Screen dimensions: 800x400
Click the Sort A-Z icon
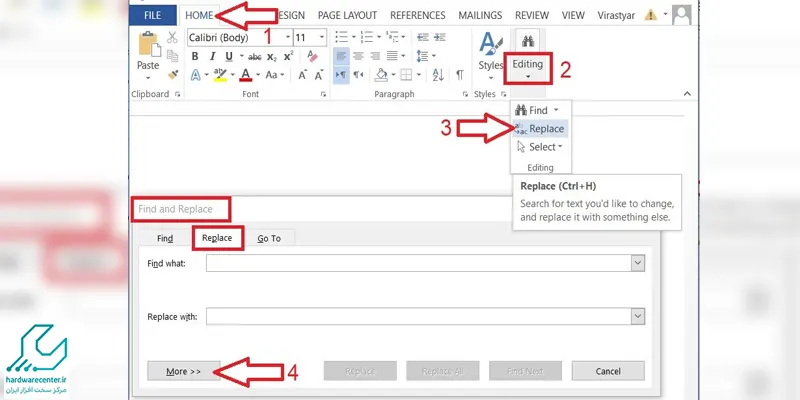point(438,75)
